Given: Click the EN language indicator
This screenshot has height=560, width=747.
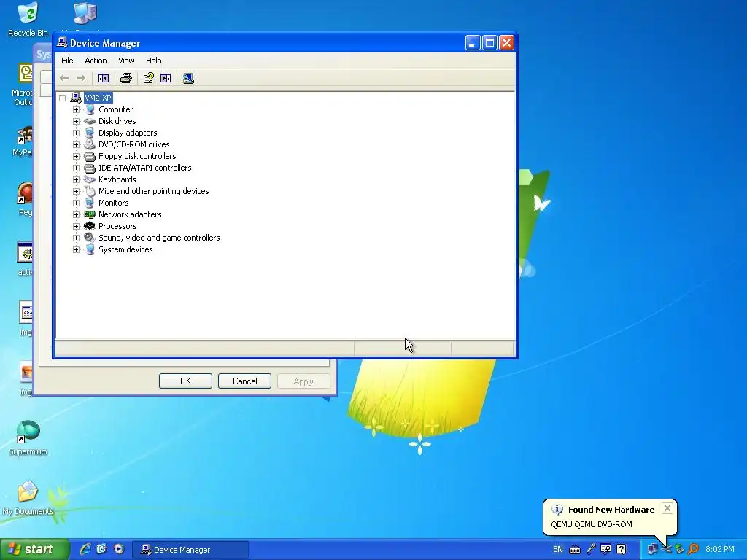Looking at the screenshot, I should 558,549.
